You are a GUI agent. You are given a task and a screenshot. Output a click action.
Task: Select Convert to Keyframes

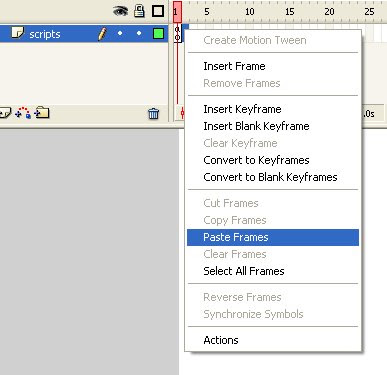(x=273, y=160)
